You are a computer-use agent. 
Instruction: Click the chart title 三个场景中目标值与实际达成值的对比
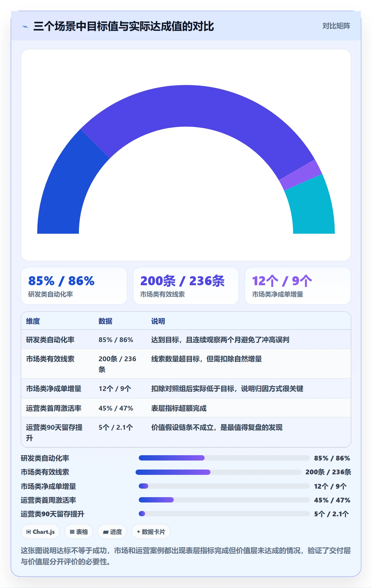coord(124,26)
